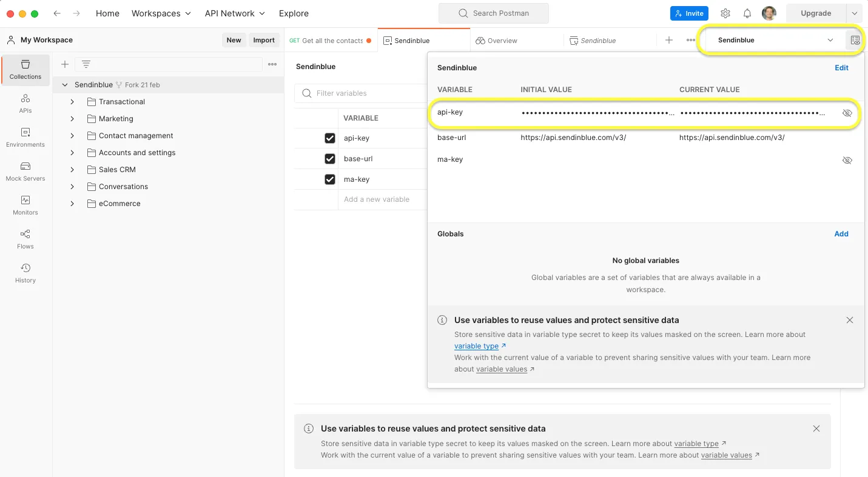Uncheck the api-key variable checkbox
Screen dimensions: 868x477
pyautogui.click(x=330, y=138)
